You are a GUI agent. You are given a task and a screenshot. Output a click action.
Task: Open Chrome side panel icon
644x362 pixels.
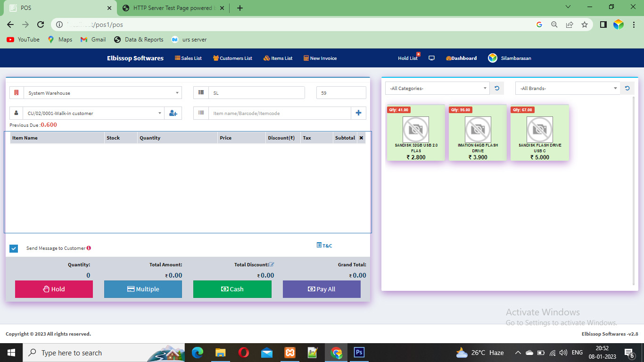pyautogui.click(x=603, y=25)
